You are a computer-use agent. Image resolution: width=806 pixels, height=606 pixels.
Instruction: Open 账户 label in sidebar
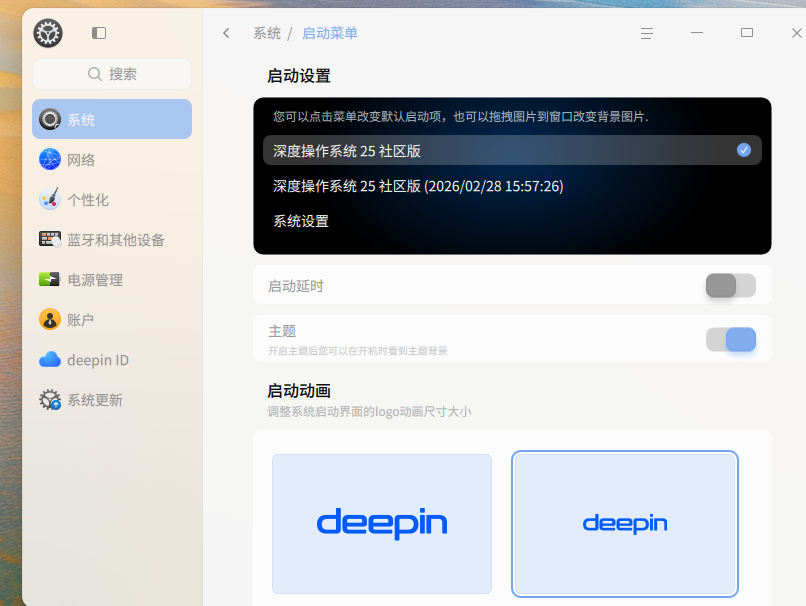tap(81, 320)
